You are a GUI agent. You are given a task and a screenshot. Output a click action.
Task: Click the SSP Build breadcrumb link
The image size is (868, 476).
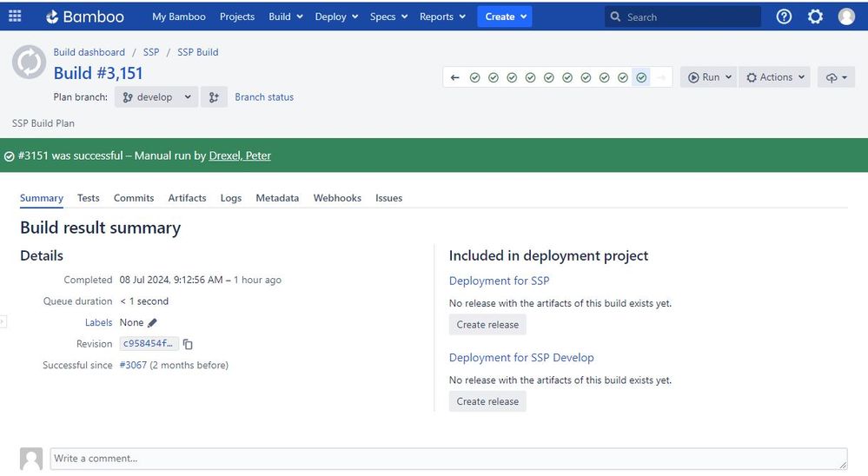[x=197, y=52]
